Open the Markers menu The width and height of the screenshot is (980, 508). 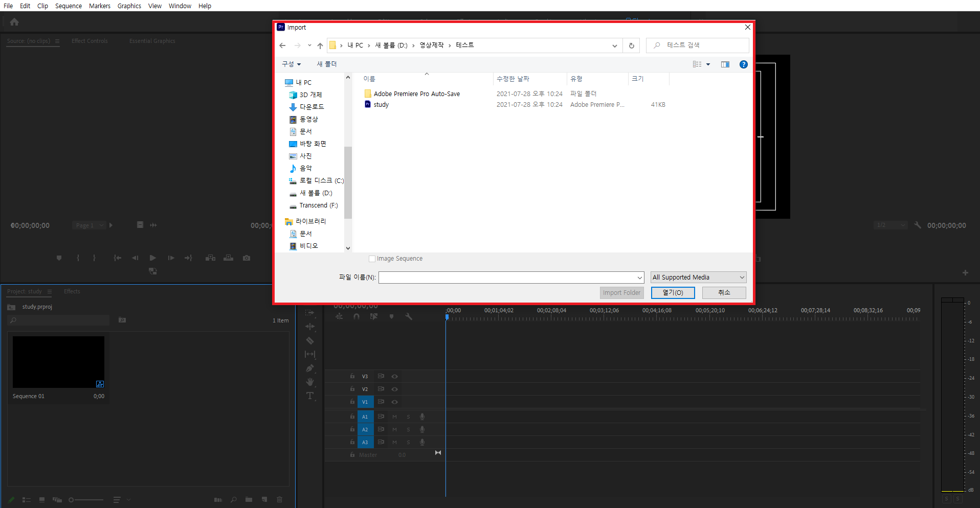click(x=100, y=6)
